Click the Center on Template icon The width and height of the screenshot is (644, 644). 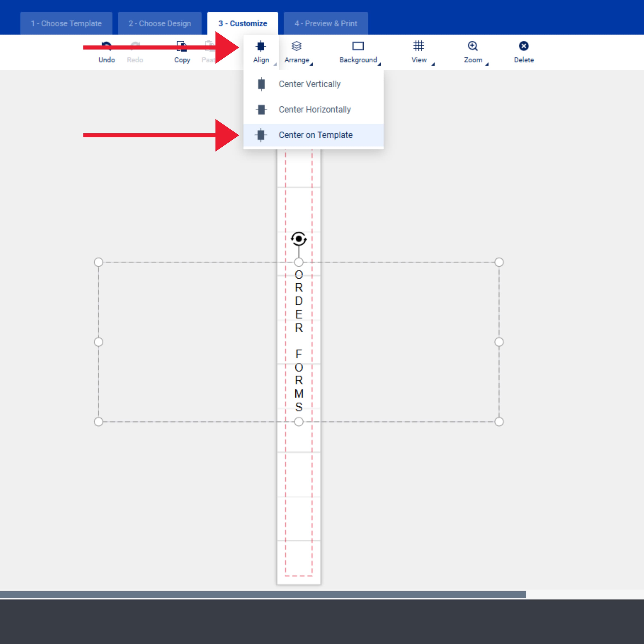tap(261, 135)
